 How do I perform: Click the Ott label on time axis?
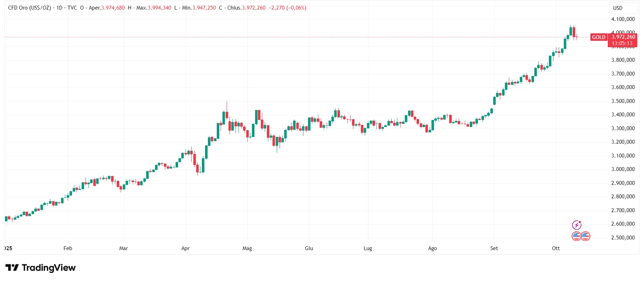coord(556,248)
